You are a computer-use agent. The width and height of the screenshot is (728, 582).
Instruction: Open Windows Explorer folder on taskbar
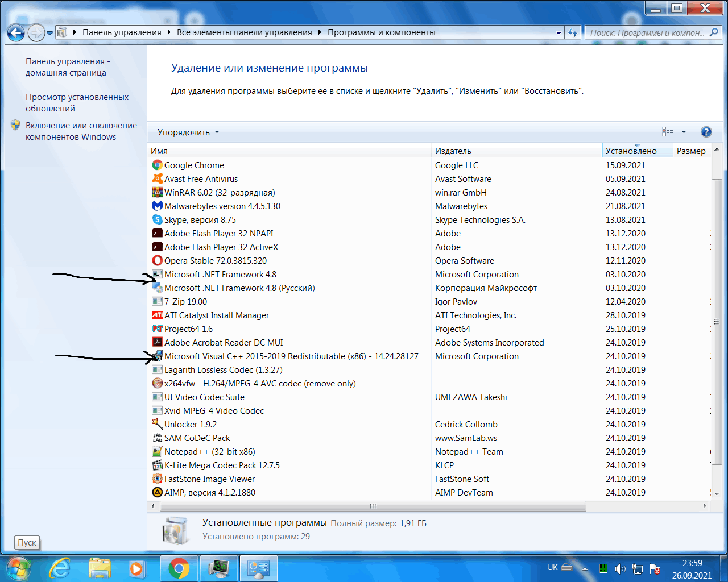coord(100,567)
